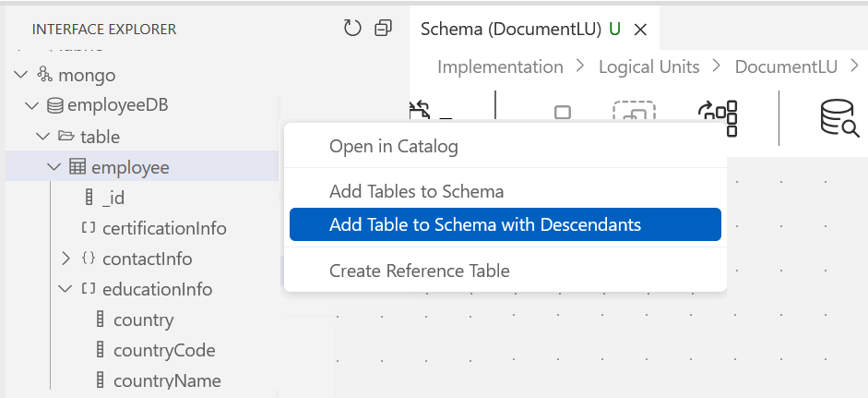The image size is (868, 398).
Task: Choose Open in Catalog from context menu
Action: (393, 146)
